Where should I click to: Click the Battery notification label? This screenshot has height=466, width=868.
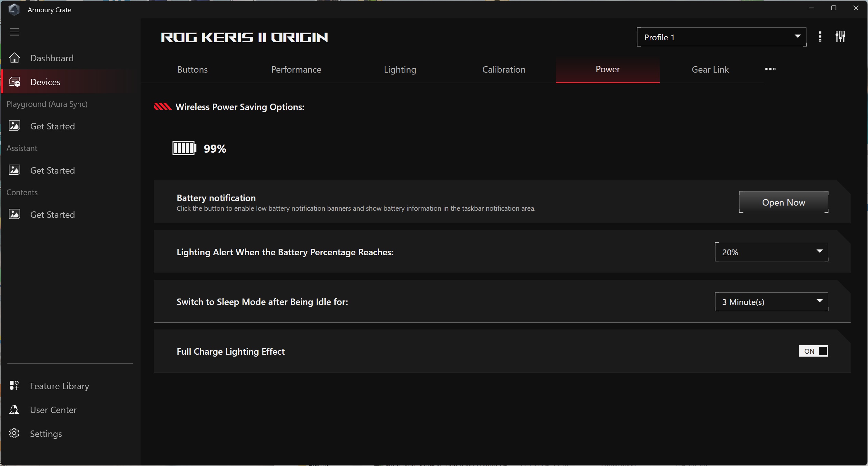[x=216, y=198]
